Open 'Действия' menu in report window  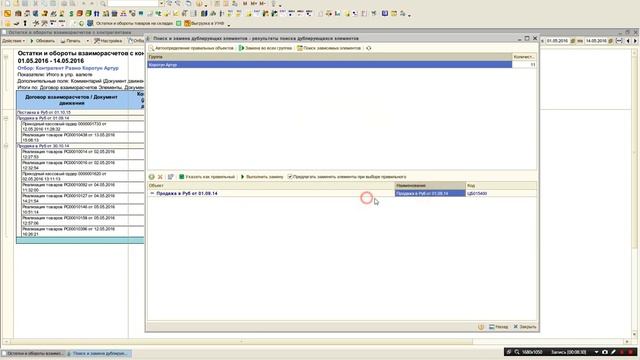[x=13, y=41]
